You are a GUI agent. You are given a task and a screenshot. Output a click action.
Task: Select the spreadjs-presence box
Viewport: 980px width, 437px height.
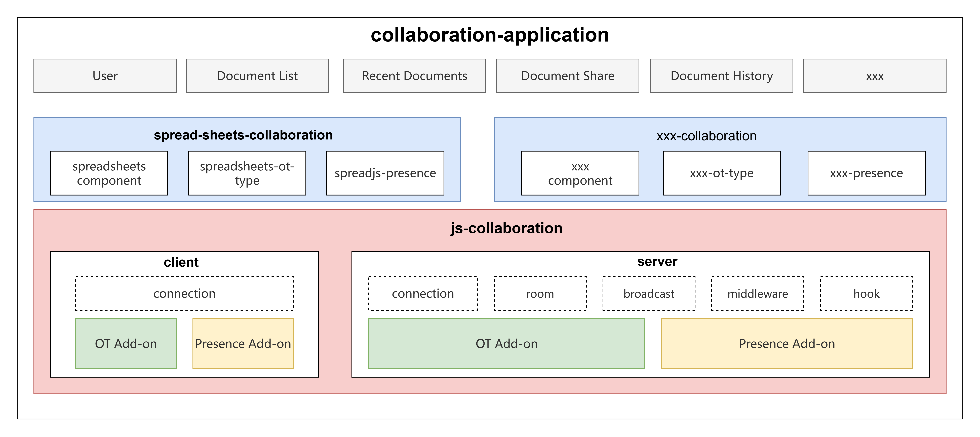click(x=385, y=173)
